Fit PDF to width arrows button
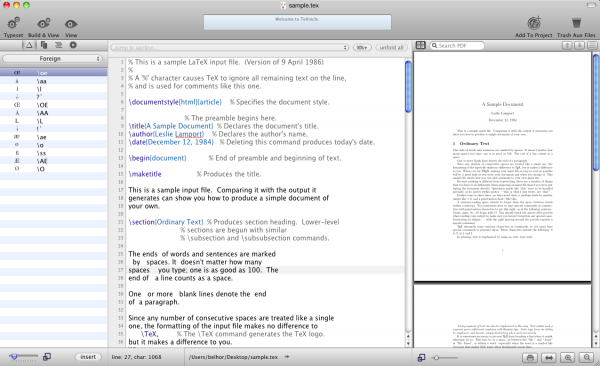The height and width of the screenshot is (366, 600). pyautogui.click(x=549, y=358)
